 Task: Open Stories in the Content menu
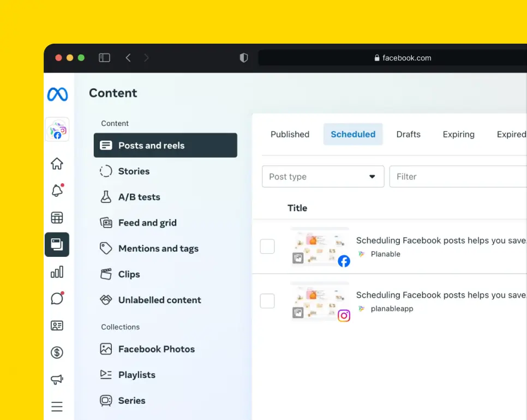click(134, 171)
